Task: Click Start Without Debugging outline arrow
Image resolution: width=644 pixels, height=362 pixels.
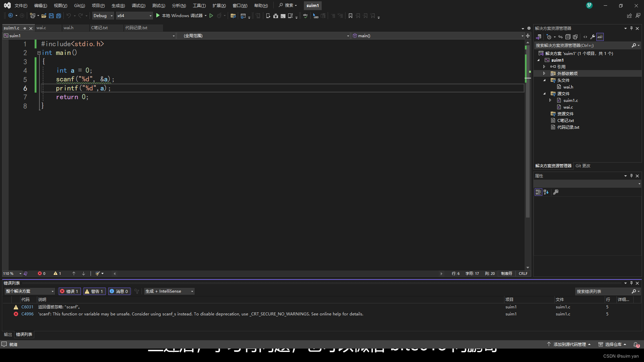Action: coord(211,16)
